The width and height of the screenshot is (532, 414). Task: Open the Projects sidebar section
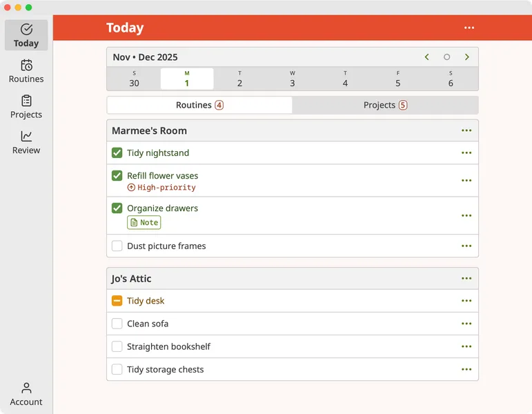[26, 107]
